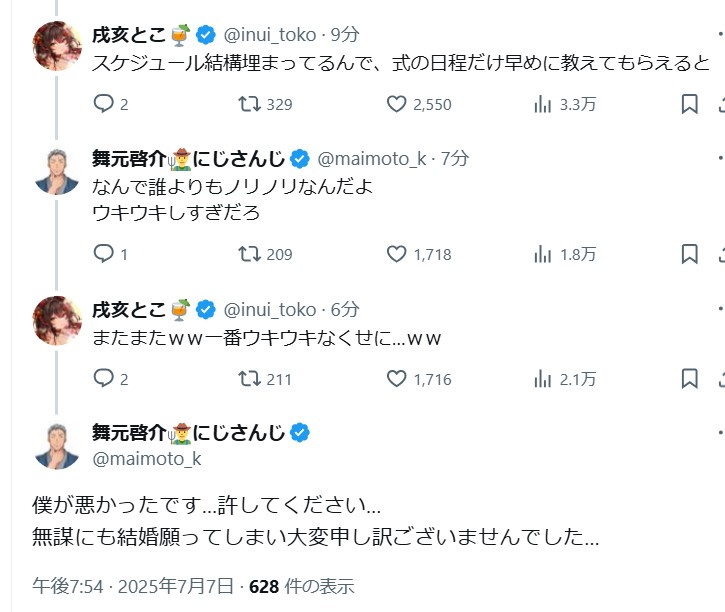The width and height of the screenshot is (725, 612).
Task: Reply to first 戌亥とこ tweet
Action: point(104,104)
